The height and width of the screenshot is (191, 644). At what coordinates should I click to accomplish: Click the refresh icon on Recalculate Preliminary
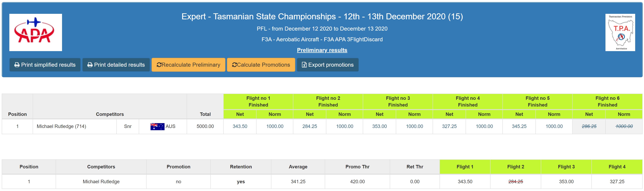click(x=159, y=65)
